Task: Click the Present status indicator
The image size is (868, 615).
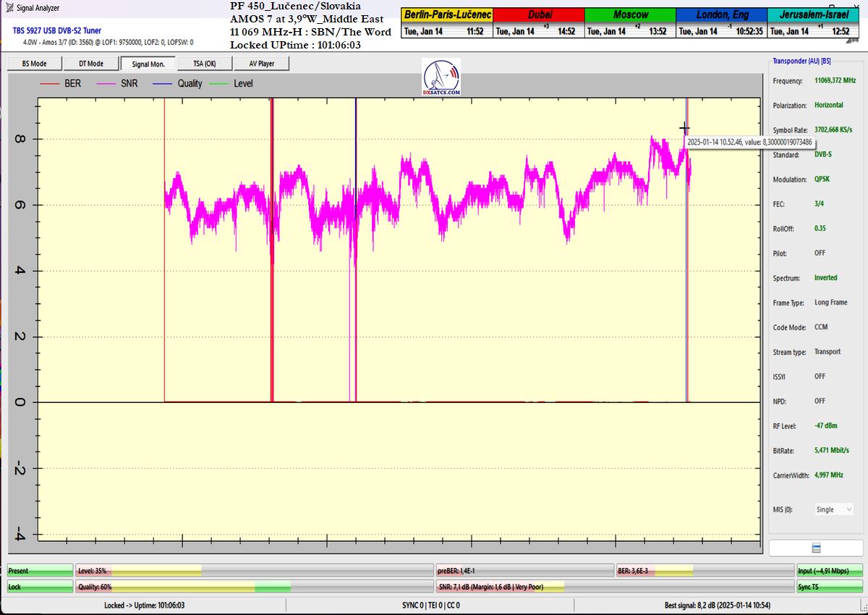Action: pyautogui.click(x=40, y=571)
